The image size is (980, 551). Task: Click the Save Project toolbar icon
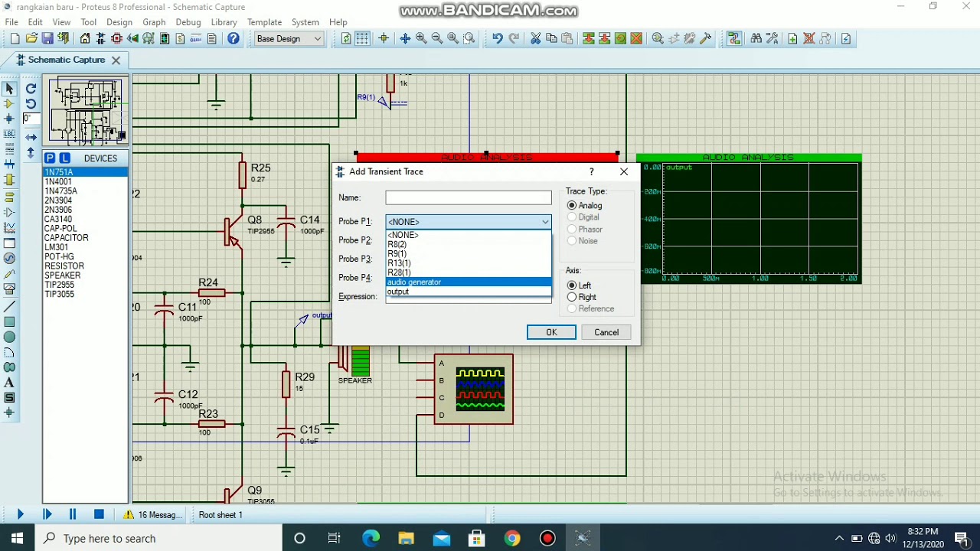tap(47, 38)
